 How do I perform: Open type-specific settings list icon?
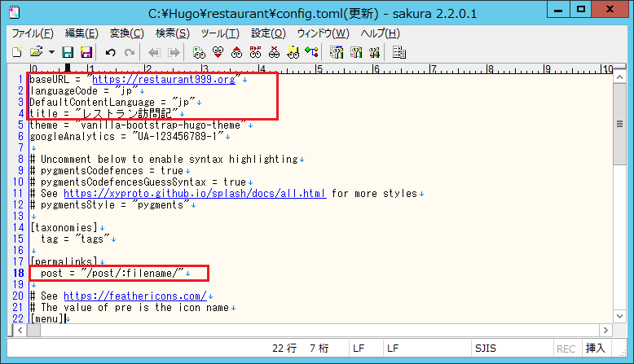pos(337,52)
